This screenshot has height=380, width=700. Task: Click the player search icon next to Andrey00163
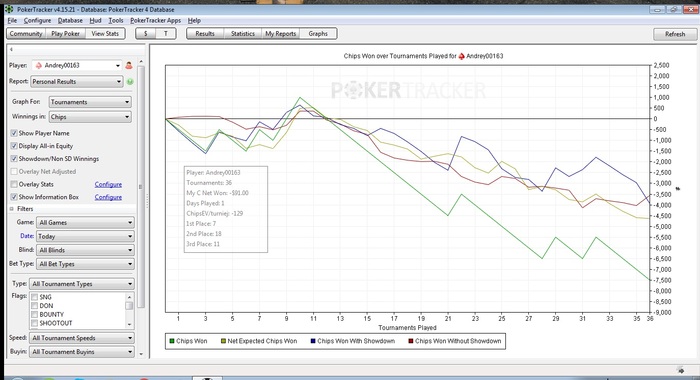point(129,66)
